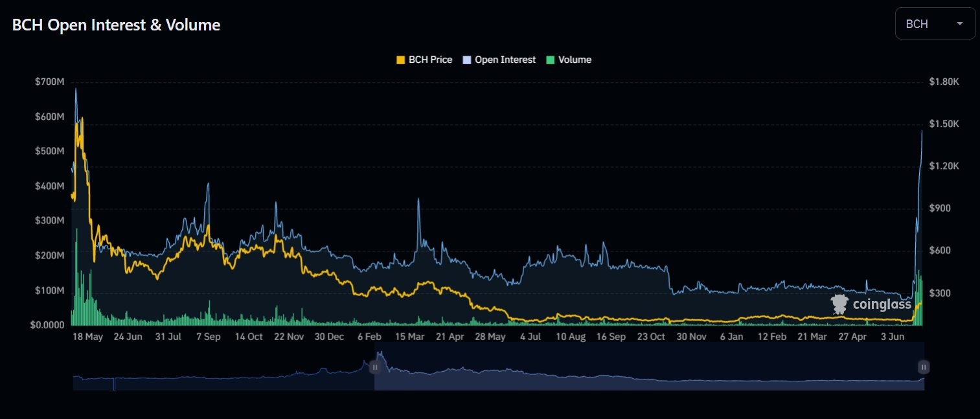This screenshot has height=419, width=980.
Task: Toggle the Volume legend label
Action: 575,60
